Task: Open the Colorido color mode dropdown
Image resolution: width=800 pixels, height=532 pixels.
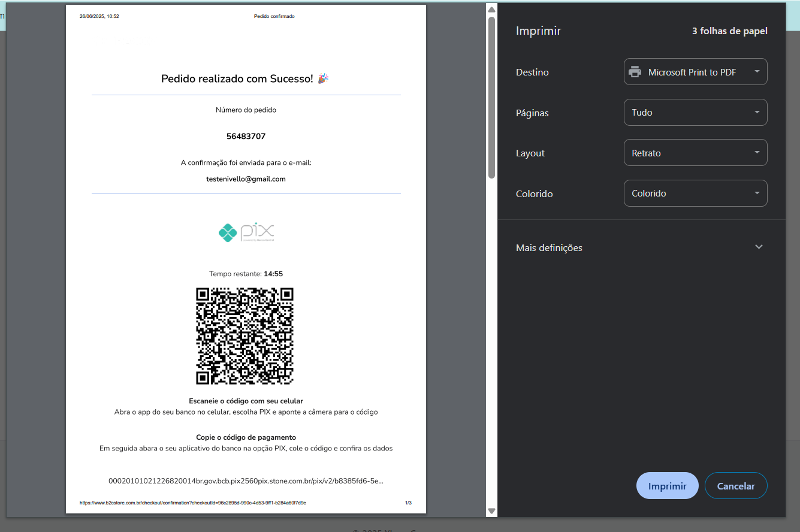Action: (x=695, y=194)
